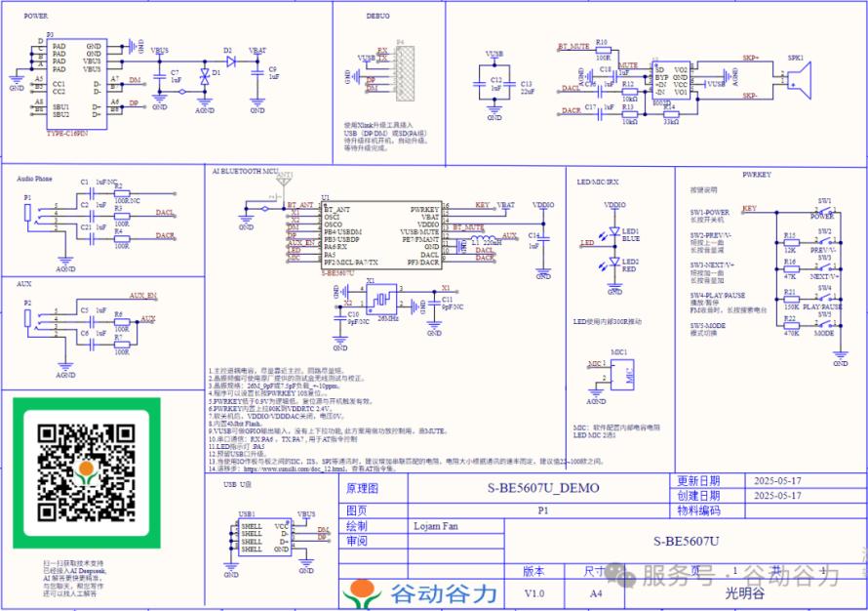
Task: Click the QR code image
Action: (87, 472)
